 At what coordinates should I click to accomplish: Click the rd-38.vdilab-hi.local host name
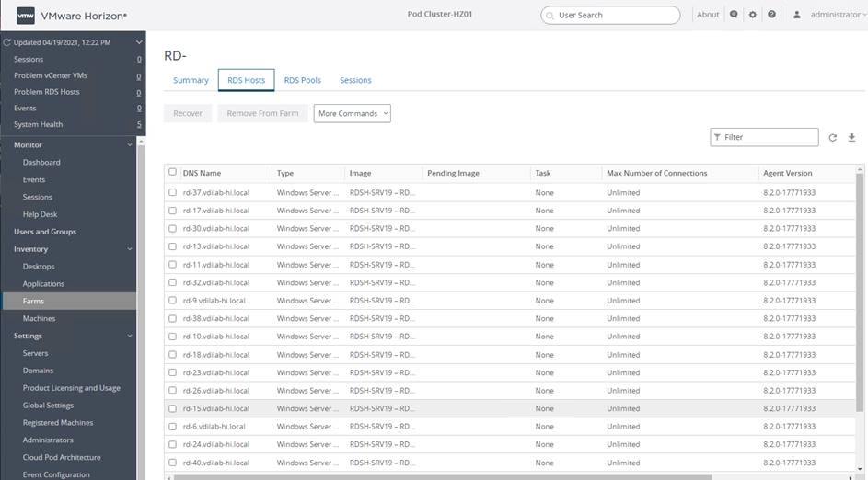click(x=216, y=318)
